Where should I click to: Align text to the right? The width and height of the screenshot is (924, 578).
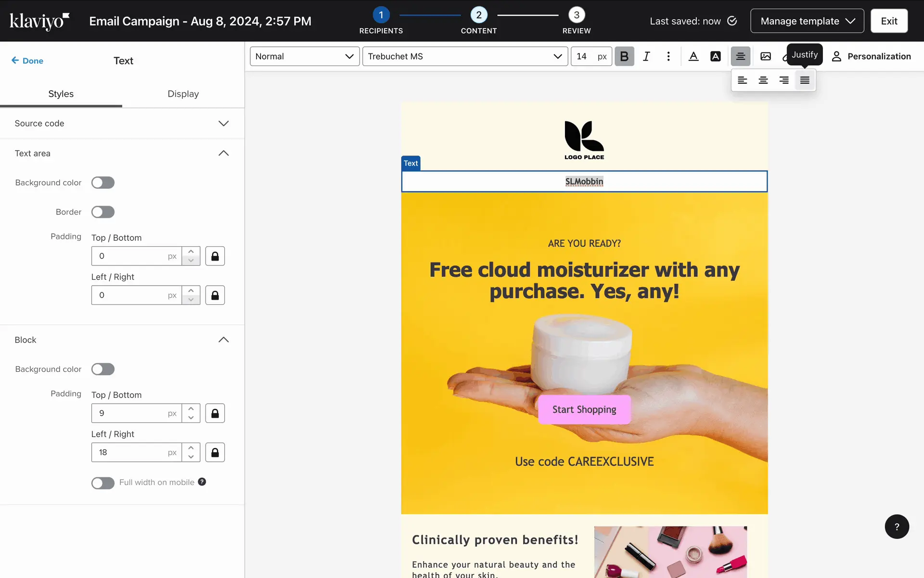[784, 80]
